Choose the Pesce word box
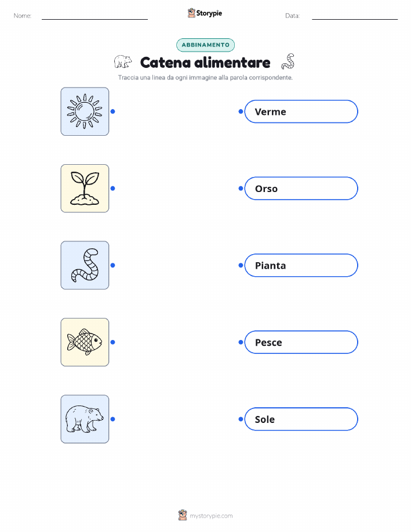This screenshot has width=411, height=532. pyautogui.click(x=301, y=342)
